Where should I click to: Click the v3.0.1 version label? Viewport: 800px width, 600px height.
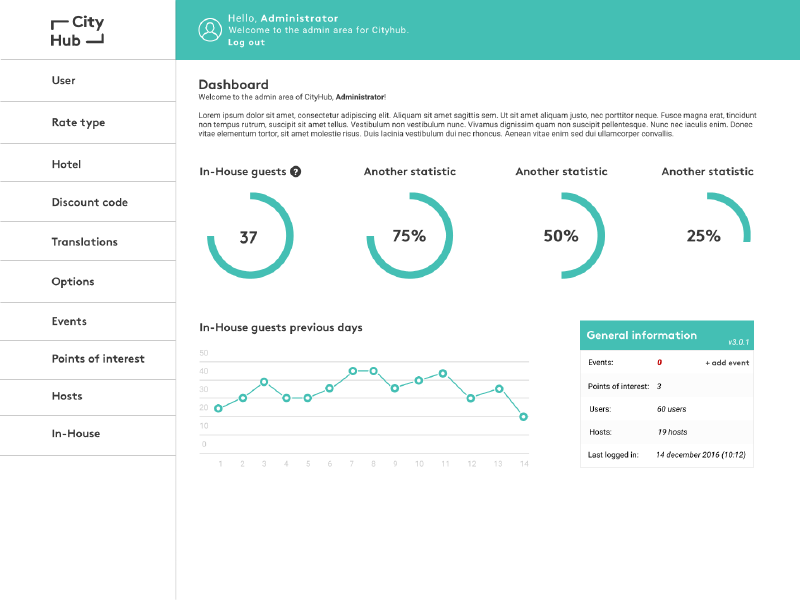pos(738,345)
